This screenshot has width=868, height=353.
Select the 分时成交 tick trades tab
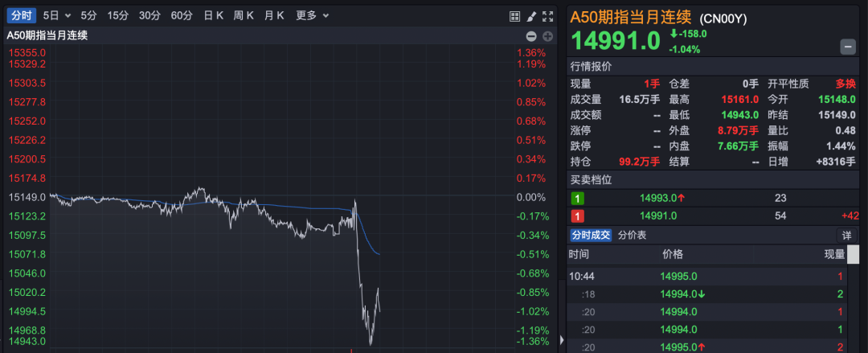591,235
